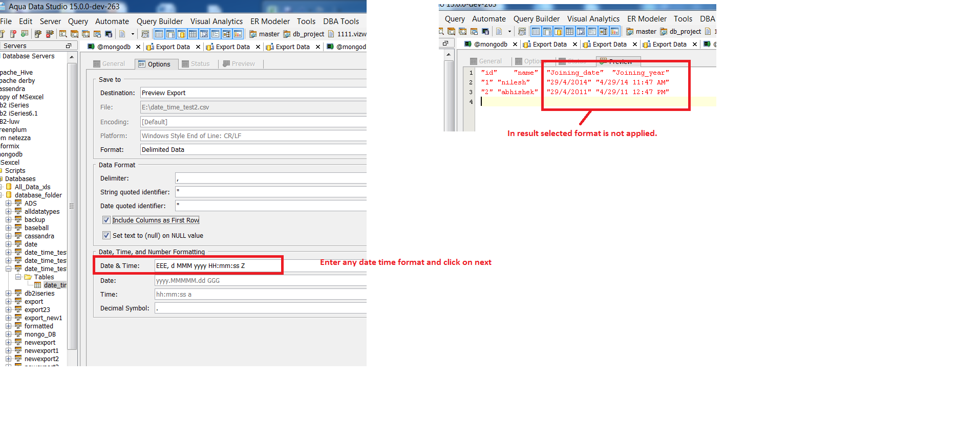980x425 pixels.
Task: Switch to the General tab in left window
Action: coord(109,64)
